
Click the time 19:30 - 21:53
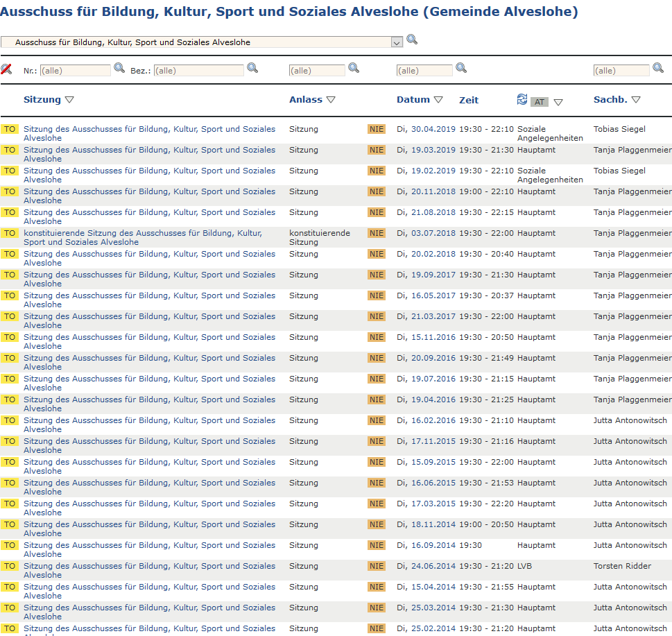pyautogui.click(x=486, y=483)
